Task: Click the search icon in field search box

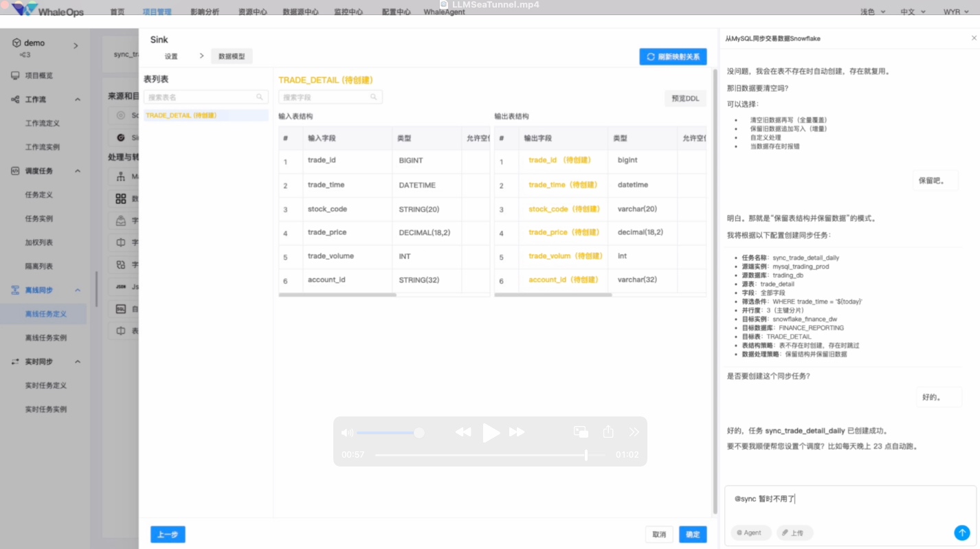Action: 374,98
